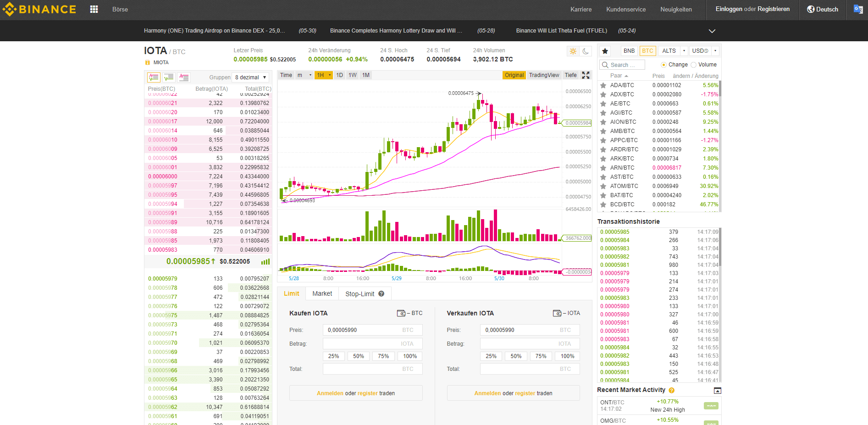Open IOTA wallet icon in Verkaufen panel
This screenshot has width=868, height=425.
click(x=557, y=313)
